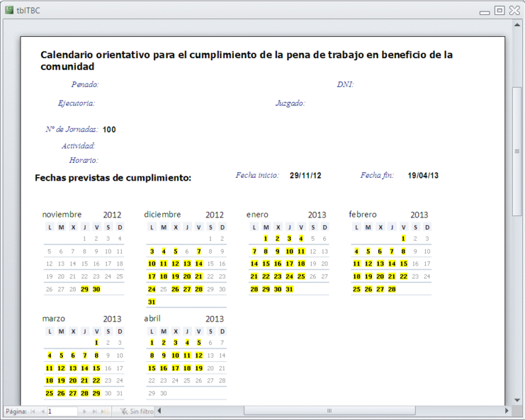Viewport: 525px width, 420px height.
Task: Click highlighted day 28 in febrero
Action: pyautogui.click(x=392, y=289)
